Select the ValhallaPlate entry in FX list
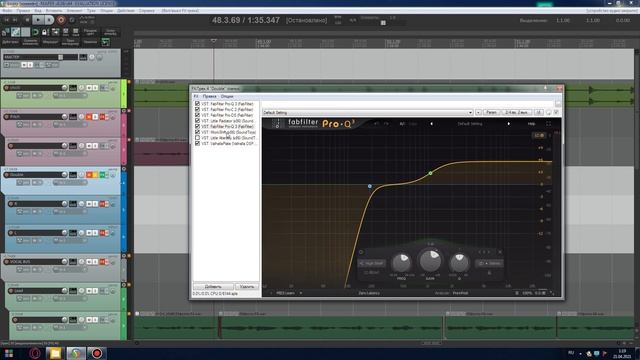The height and width of the screenshot is (360, 640). click(228, 144)
